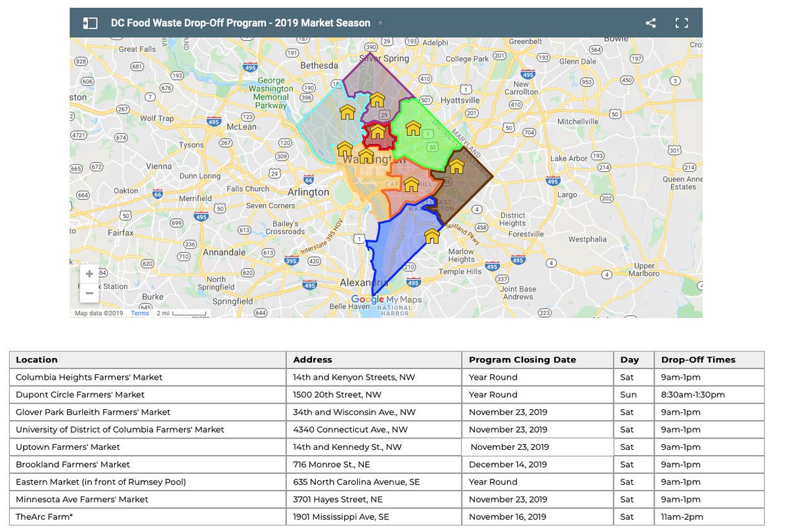Select house marker in red ward area

(378, 133)
